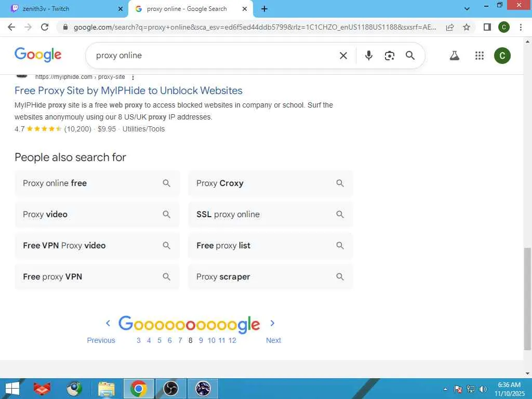Go to Next results page

click(273, 340)
